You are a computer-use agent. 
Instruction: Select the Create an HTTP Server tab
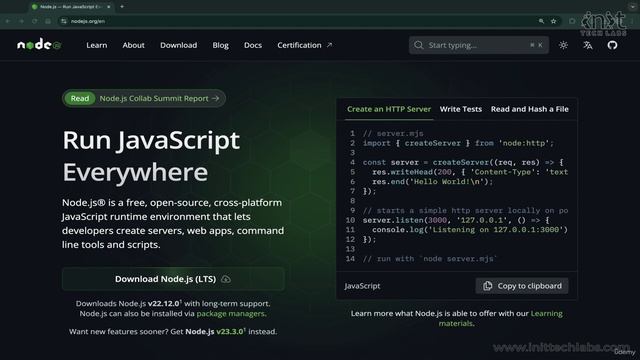click(x=389, y=109)
